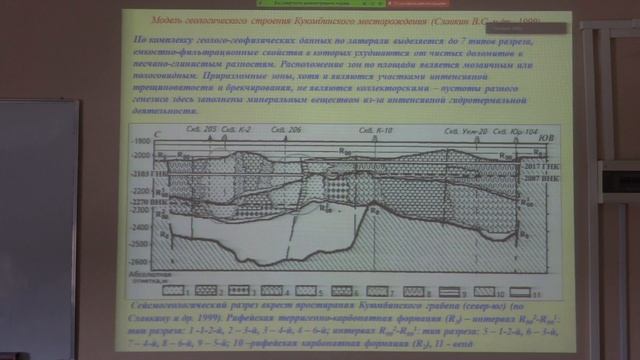Click legend pattern box number 1

(173, 290)
